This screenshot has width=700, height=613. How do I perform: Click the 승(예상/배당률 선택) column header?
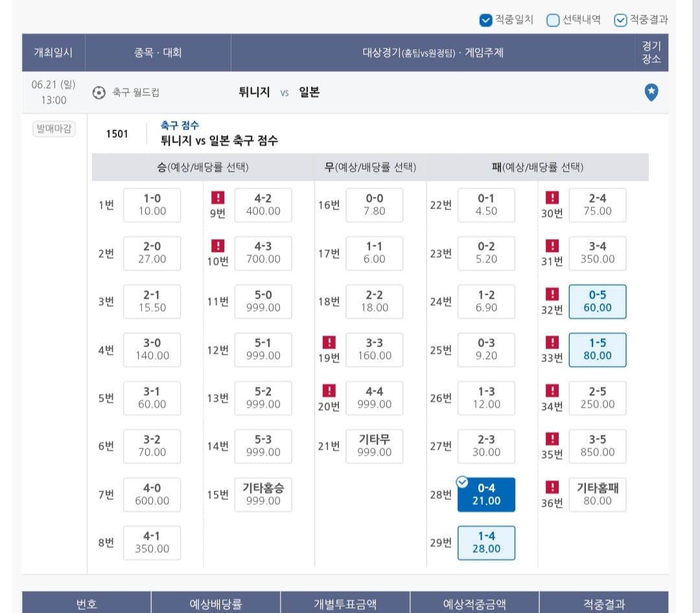pos(203,167)
